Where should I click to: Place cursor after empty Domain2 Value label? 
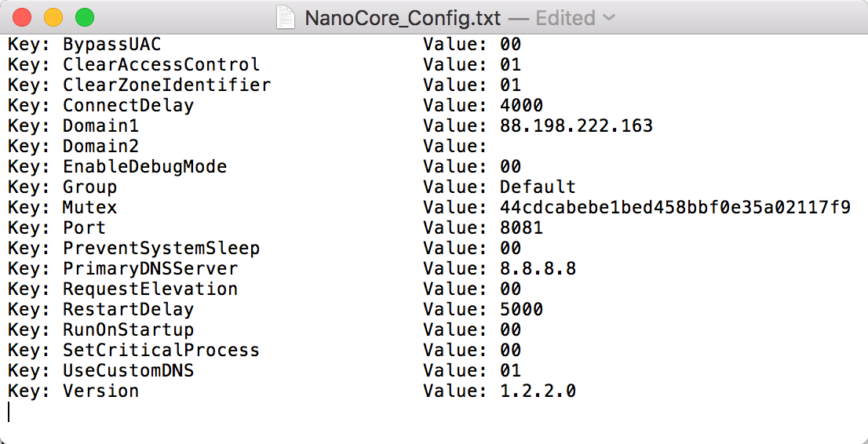click(x=490, y=146)
